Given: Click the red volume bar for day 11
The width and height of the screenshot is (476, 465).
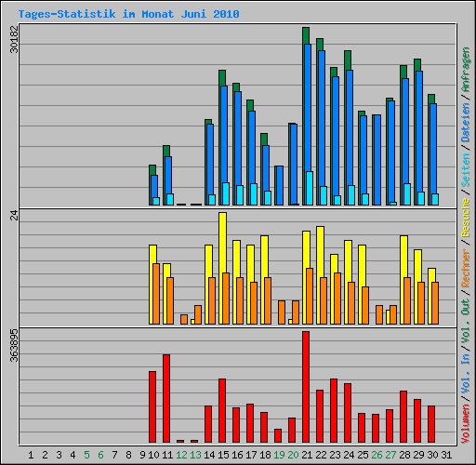Looking at the screenshot, I should pyautogui.click(x=166, y=398).
